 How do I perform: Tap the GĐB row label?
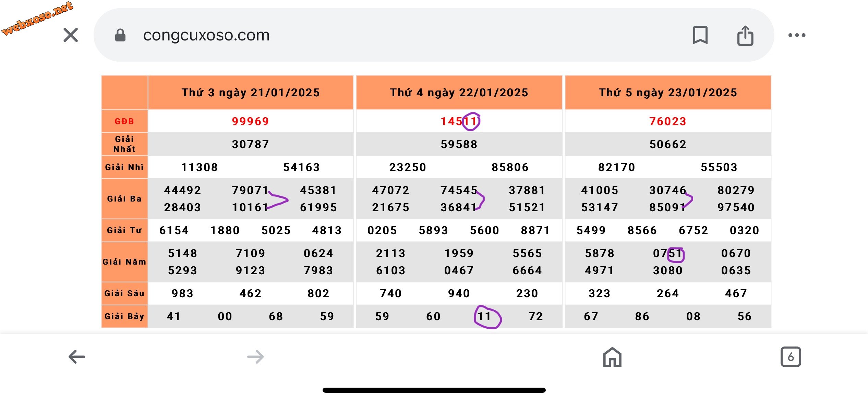point(124,121)
